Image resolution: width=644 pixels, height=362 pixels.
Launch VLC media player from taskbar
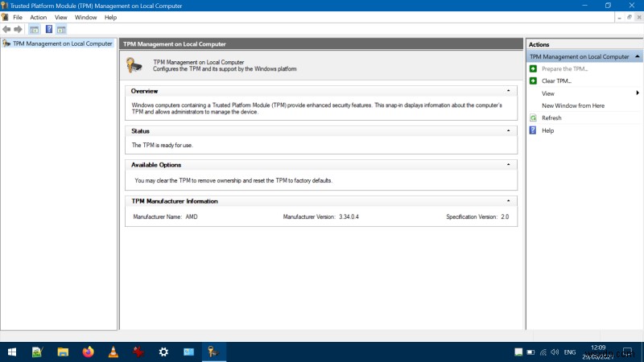click(114, 352)
